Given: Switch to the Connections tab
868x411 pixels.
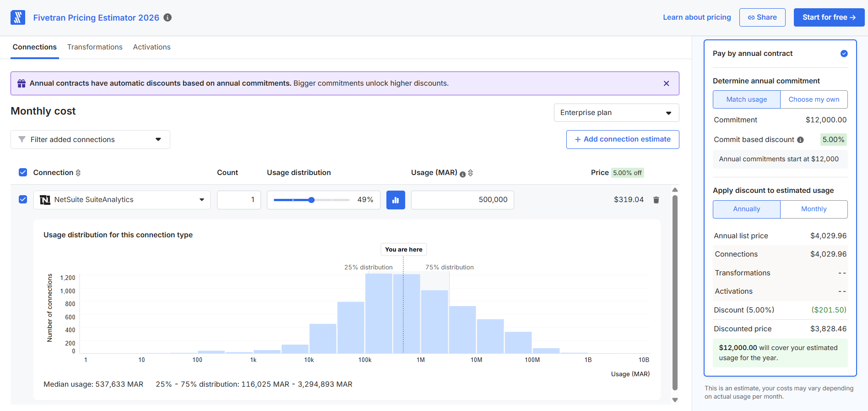Looking at the screenshot, I should 35,47.
